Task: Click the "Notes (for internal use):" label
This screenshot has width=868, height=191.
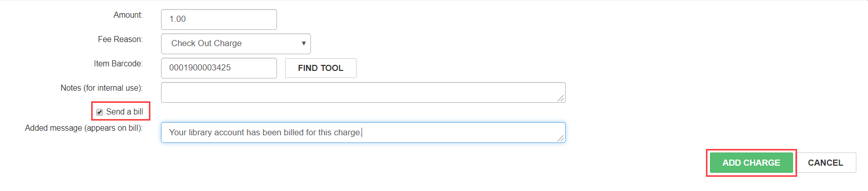Action: click(102, 88)
